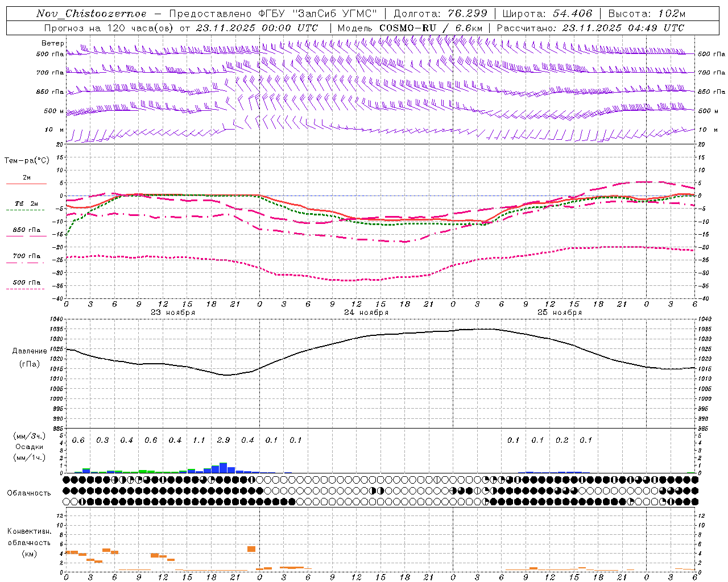Click the model label COSMO-RU / 6.6км
Screen dimensions: 728x582
tap(430, 28)
